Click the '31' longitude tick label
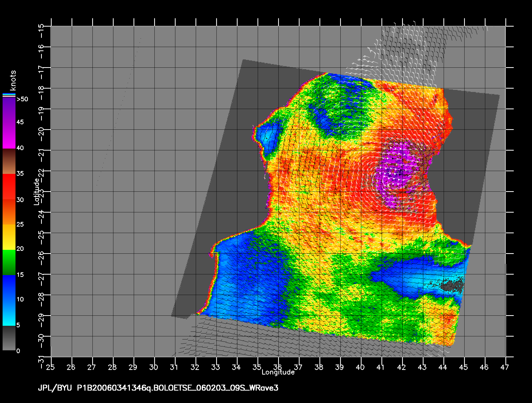 pos(174,367)
